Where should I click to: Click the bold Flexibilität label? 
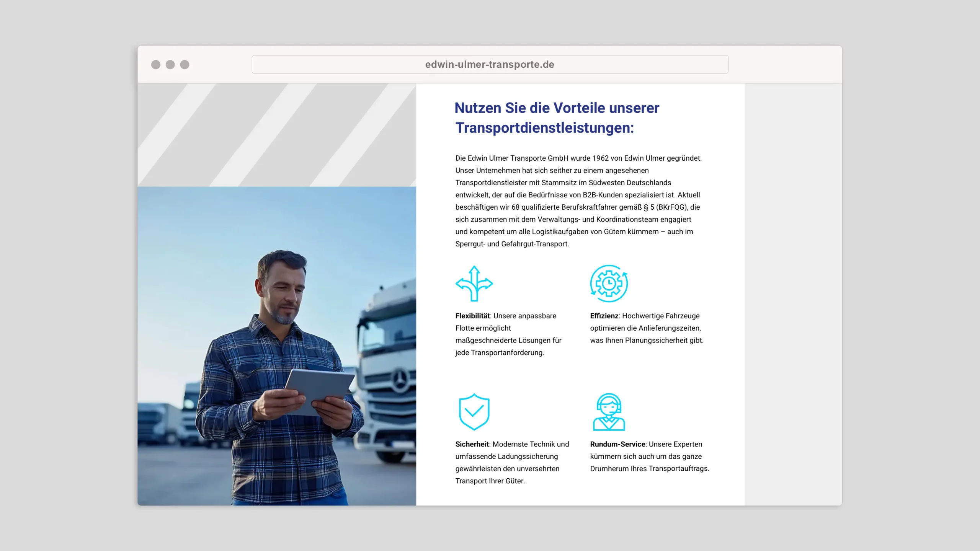(472, 316)
